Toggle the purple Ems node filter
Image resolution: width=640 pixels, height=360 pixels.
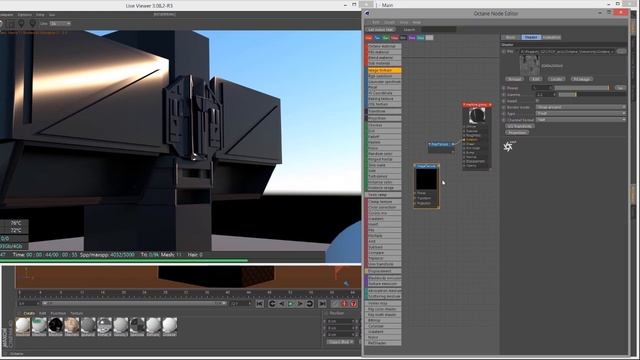[x=412, y=38]
